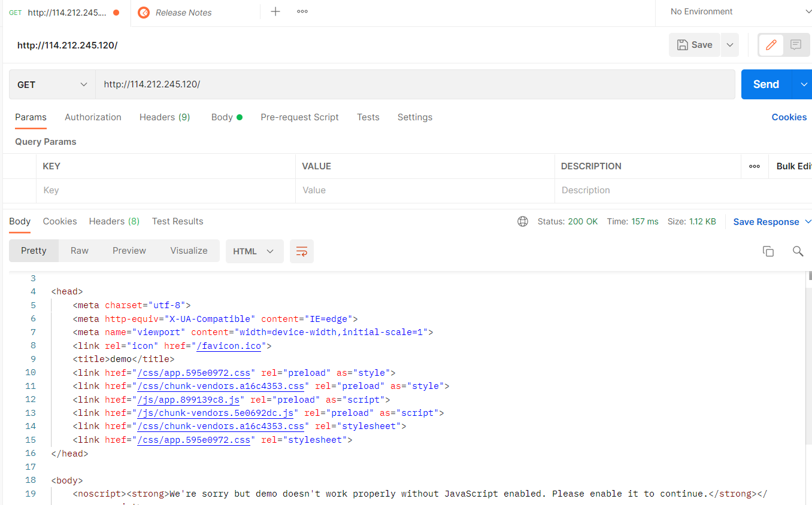The width and height of the screenshot is (812, 505).
Task: Click the network globe icon
Action: coord(523,221)
